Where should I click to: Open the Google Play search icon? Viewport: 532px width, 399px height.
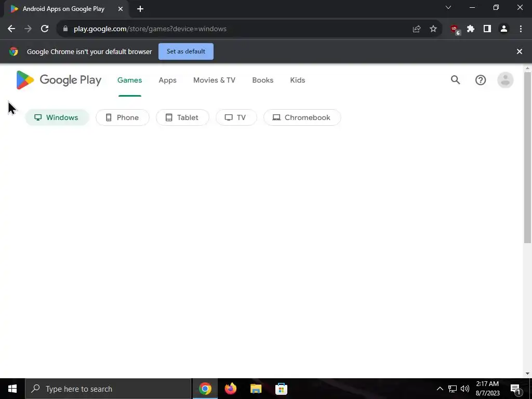tap(455, 80)
